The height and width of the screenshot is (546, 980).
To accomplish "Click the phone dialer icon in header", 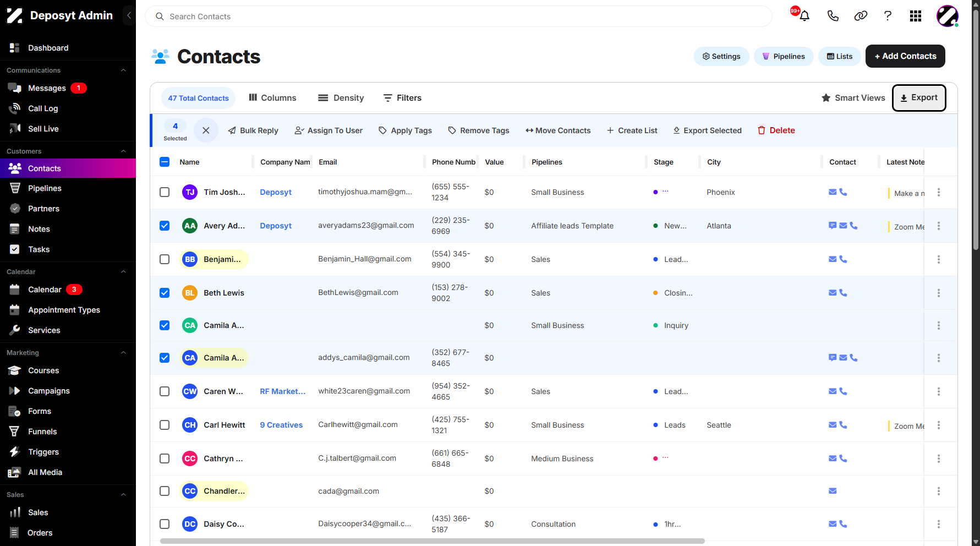I will [x=833, y=16].
